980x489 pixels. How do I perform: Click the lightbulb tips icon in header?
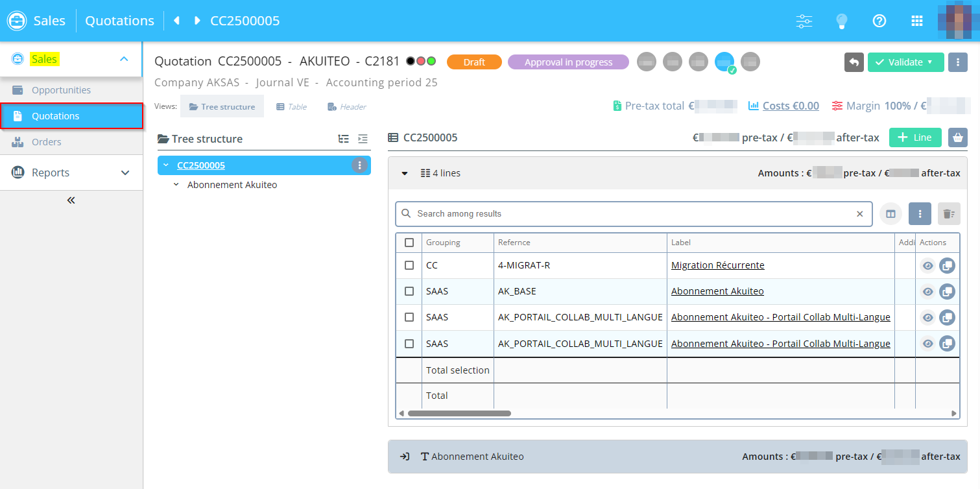[842, 21]
